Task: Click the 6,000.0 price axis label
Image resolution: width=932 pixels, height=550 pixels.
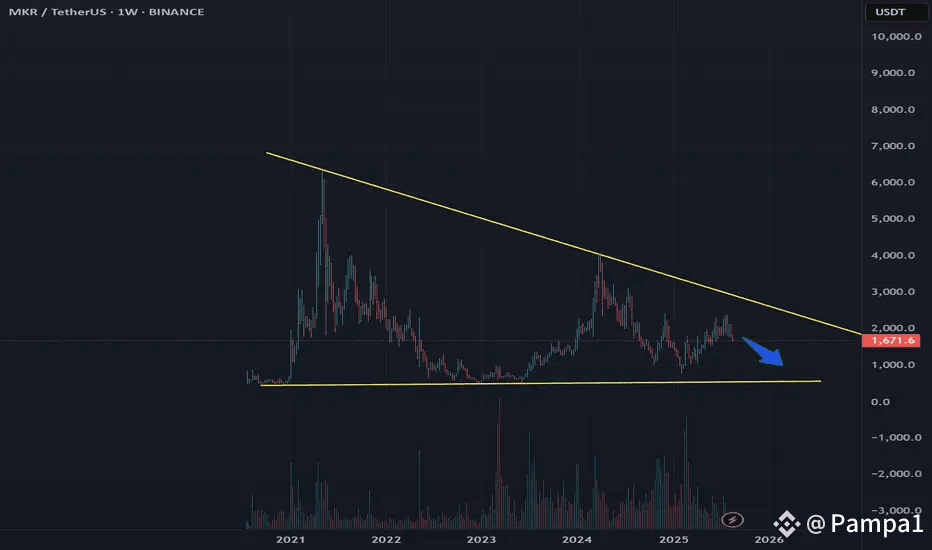Action: click(x=893, y=183)
